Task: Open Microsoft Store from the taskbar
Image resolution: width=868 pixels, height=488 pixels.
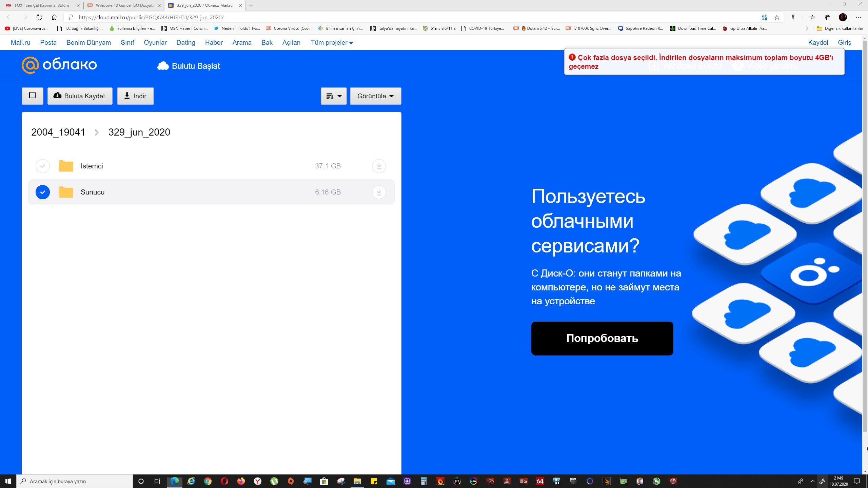Action: [324, 481]
